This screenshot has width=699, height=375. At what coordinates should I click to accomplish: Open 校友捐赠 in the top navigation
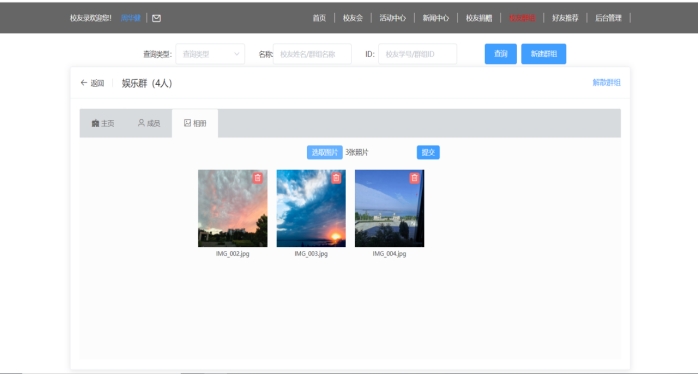coord(479,18)
